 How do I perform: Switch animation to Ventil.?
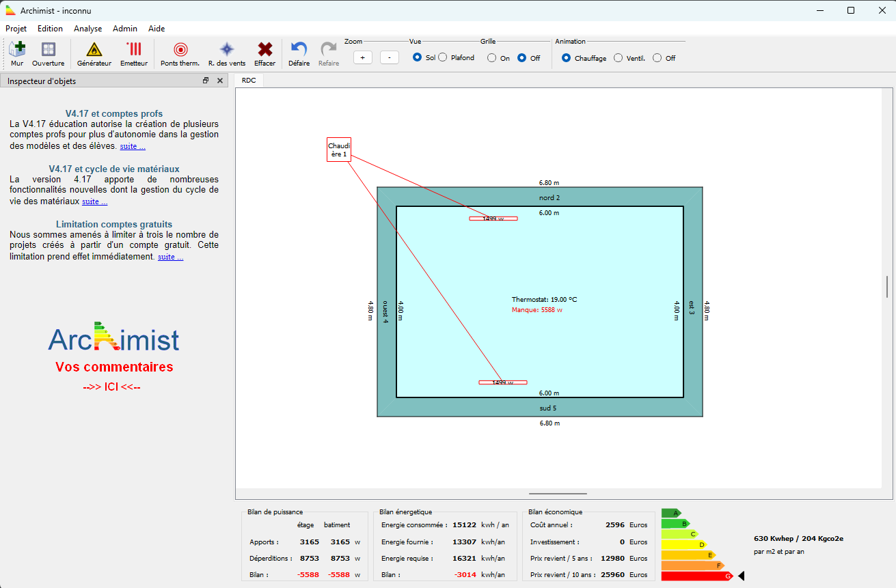pyautogui.click(x=619, y=58)
